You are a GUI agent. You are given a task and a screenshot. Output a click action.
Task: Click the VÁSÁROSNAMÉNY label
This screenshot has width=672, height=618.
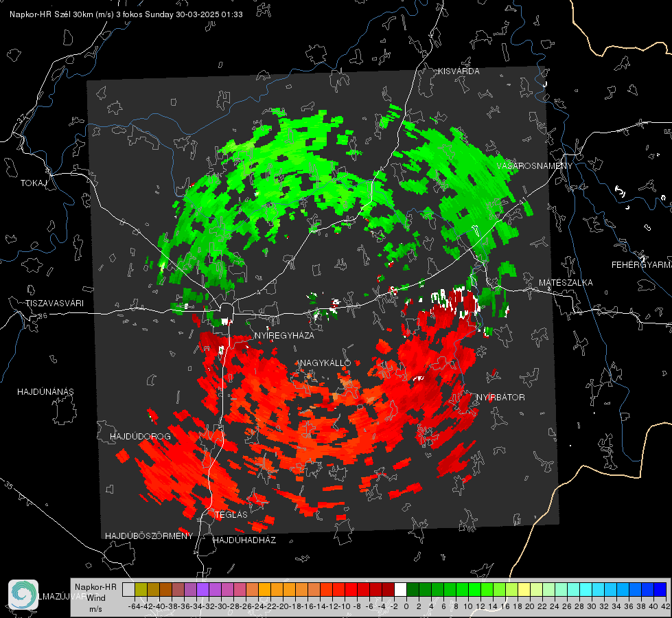[535, 166]
